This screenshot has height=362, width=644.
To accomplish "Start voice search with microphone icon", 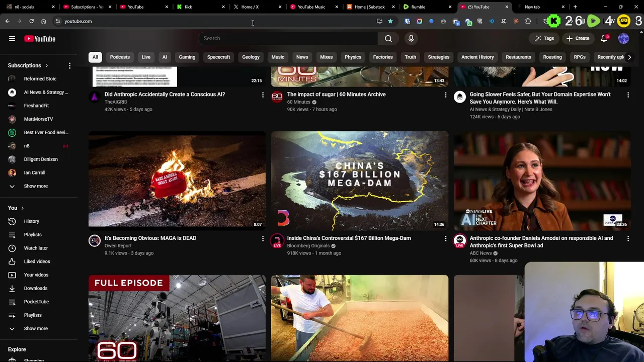I will (411, 38).
